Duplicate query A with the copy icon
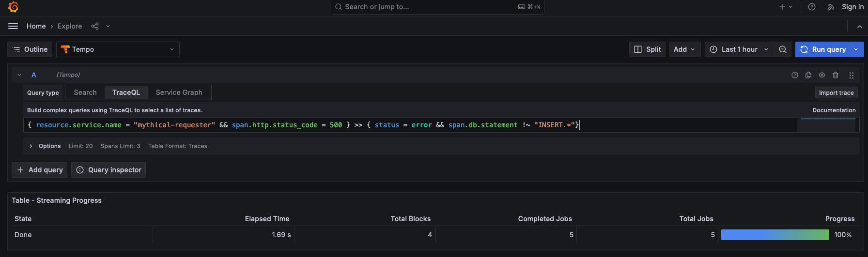Viewport: 868px width, 257px height. coord(808,75)
